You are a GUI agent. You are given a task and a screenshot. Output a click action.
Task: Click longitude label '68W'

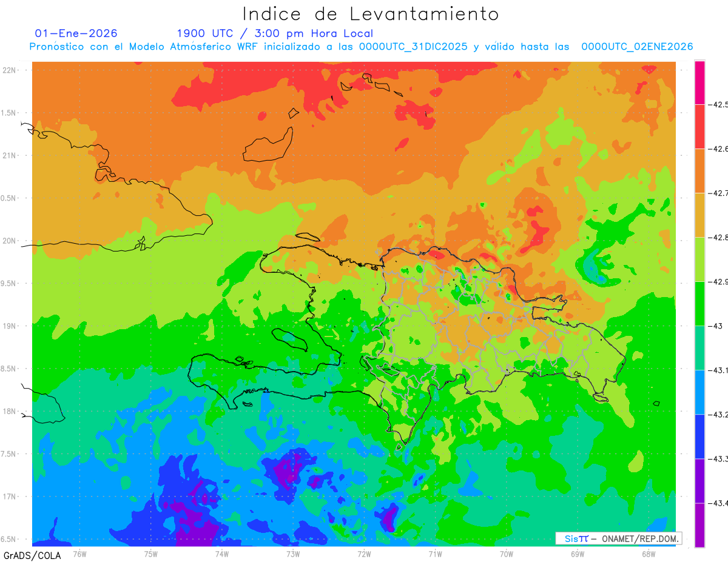coord(648,553)
